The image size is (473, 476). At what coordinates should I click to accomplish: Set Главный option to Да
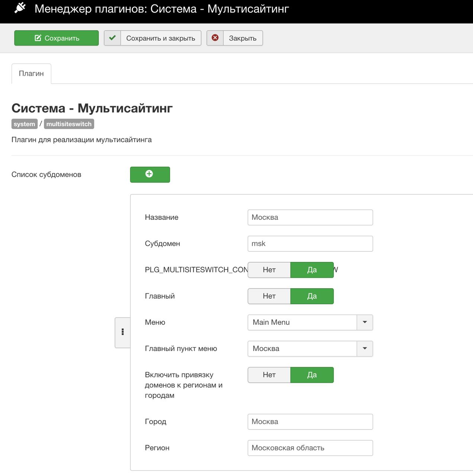[x=312, y=296]
